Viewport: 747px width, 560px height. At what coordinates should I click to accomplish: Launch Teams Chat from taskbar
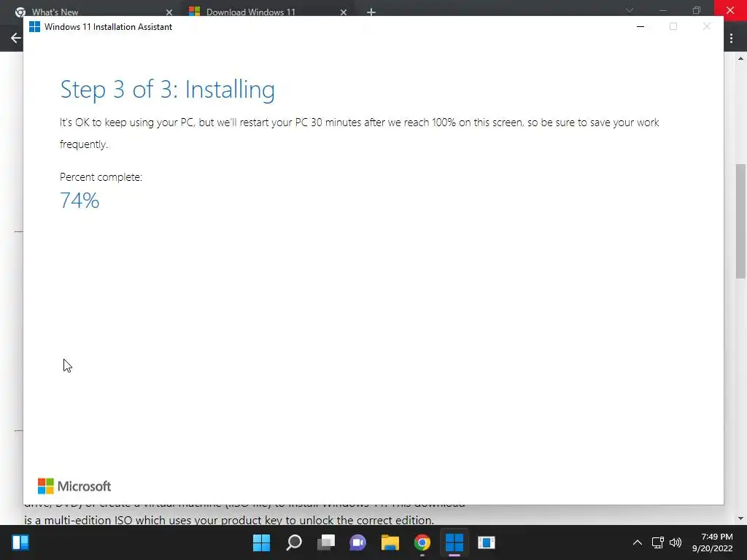[357, 542]
